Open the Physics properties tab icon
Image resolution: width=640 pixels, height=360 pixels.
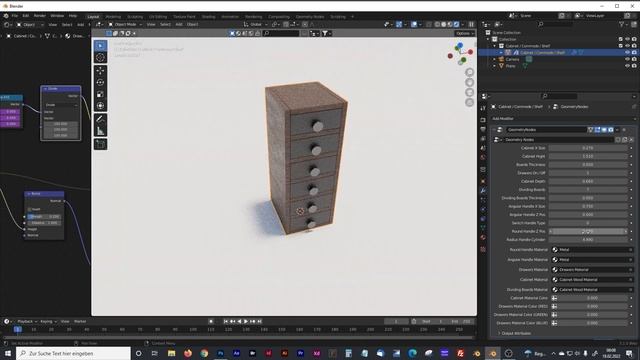coord(483,209)
